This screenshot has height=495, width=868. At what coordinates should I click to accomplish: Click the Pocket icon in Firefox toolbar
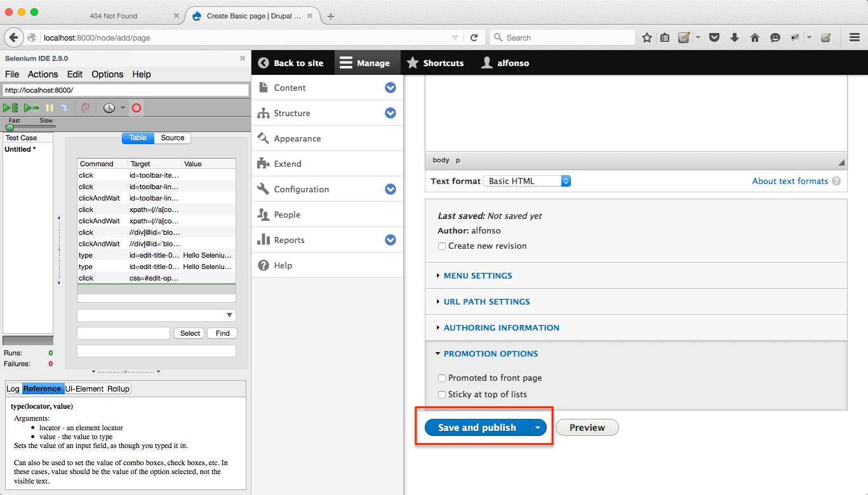714,37
